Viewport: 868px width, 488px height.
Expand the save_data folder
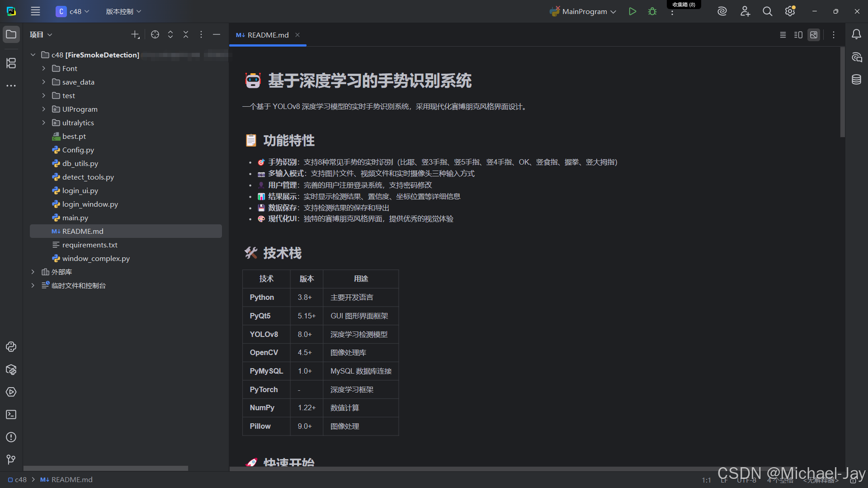click(x=44, y=82)
